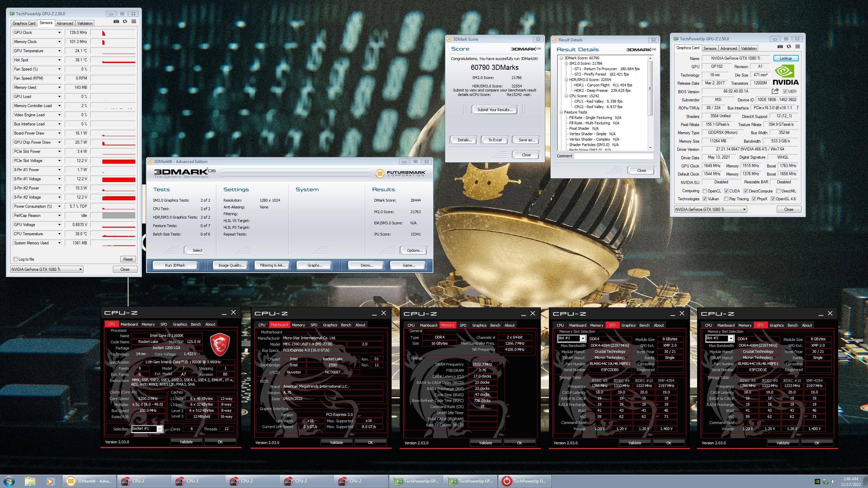
Task: Open Slot #1 memory slot dropdown
Action: [x=572, y=338]
